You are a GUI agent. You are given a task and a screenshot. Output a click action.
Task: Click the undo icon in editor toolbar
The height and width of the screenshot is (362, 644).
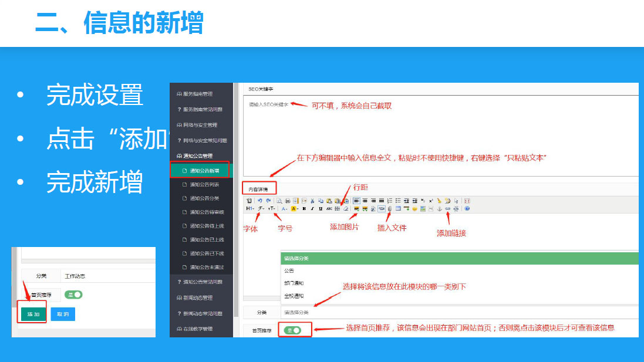259,201
